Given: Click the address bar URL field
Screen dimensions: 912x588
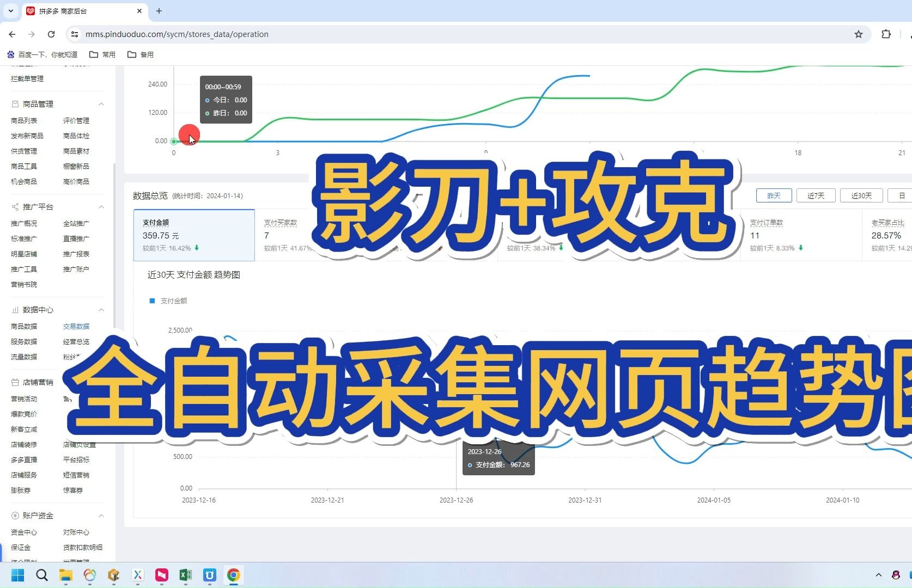Looking at the screenshot, I should (469, 34).
